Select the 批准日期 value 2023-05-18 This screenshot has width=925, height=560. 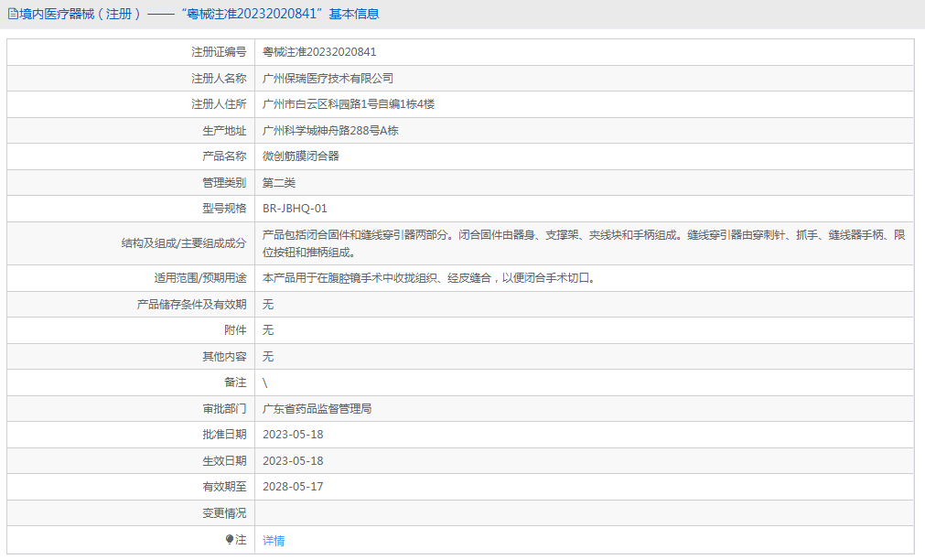tap(293, 435)
